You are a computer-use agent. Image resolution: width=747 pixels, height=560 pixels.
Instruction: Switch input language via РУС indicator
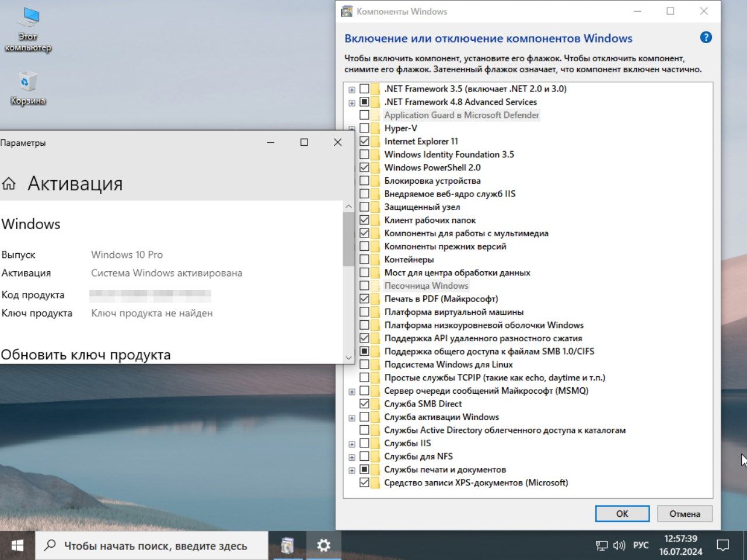tap(641, 545)
